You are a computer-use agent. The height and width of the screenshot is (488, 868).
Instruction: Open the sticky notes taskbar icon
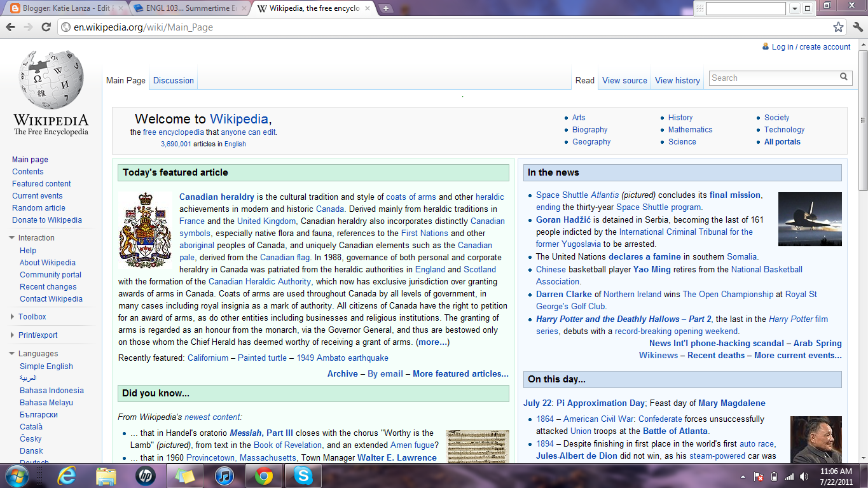184,476
